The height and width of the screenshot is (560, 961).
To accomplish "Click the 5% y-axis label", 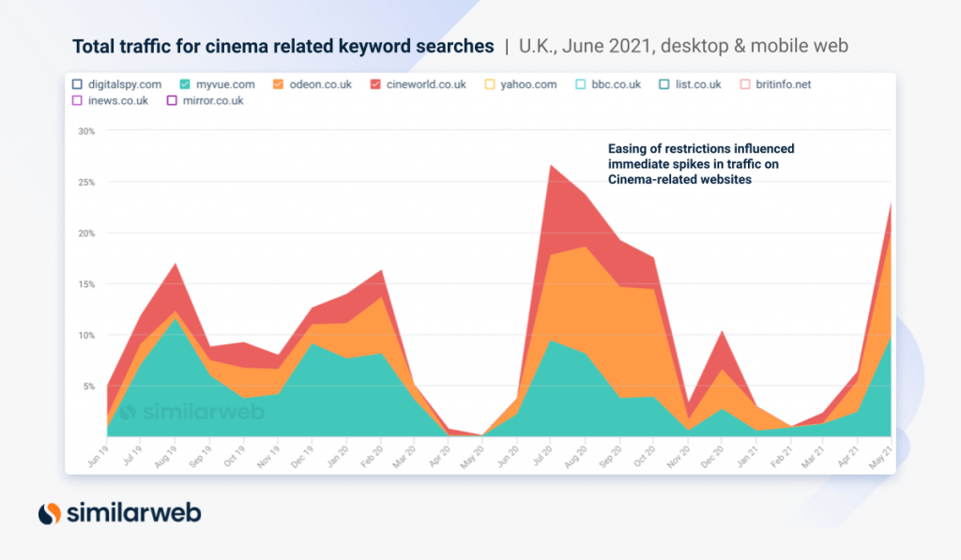I will 89,386.
